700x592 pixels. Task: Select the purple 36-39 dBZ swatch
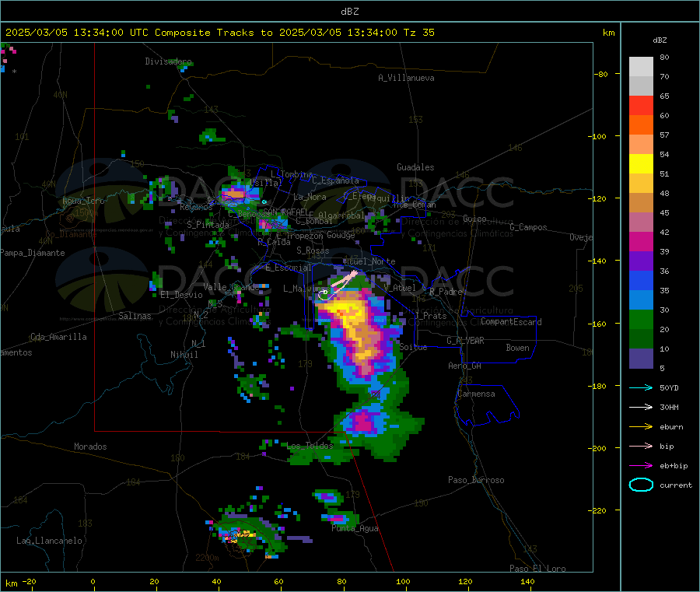click(x=641, y=261)
